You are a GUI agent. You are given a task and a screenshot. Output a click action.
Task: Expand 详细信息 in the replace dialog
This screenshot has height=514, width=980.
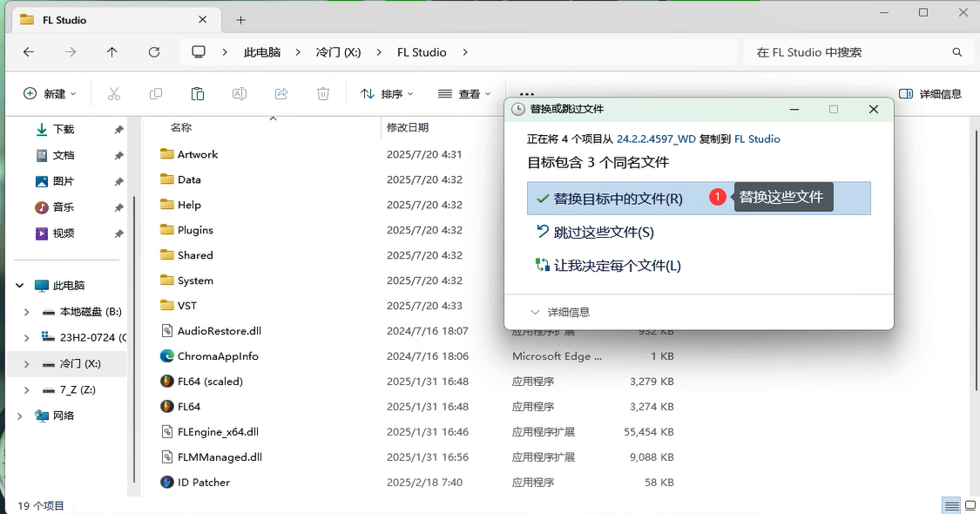(560, 312)
